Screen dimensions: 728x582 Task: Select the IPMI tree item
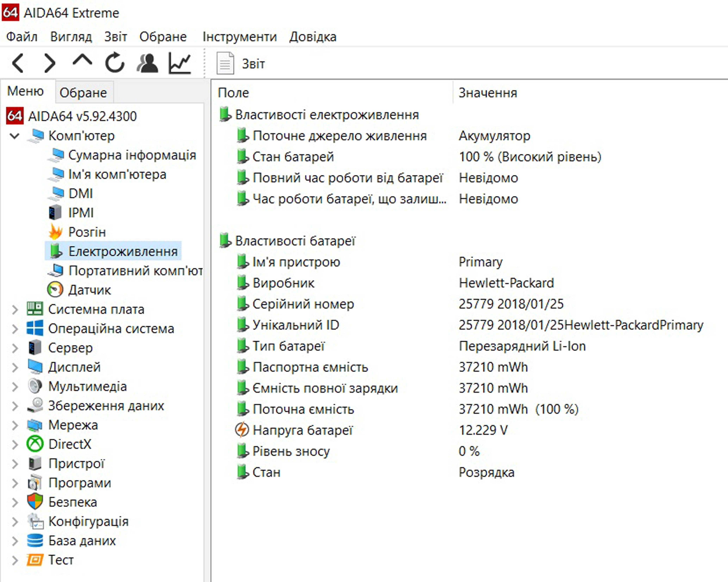coord(81,213)
